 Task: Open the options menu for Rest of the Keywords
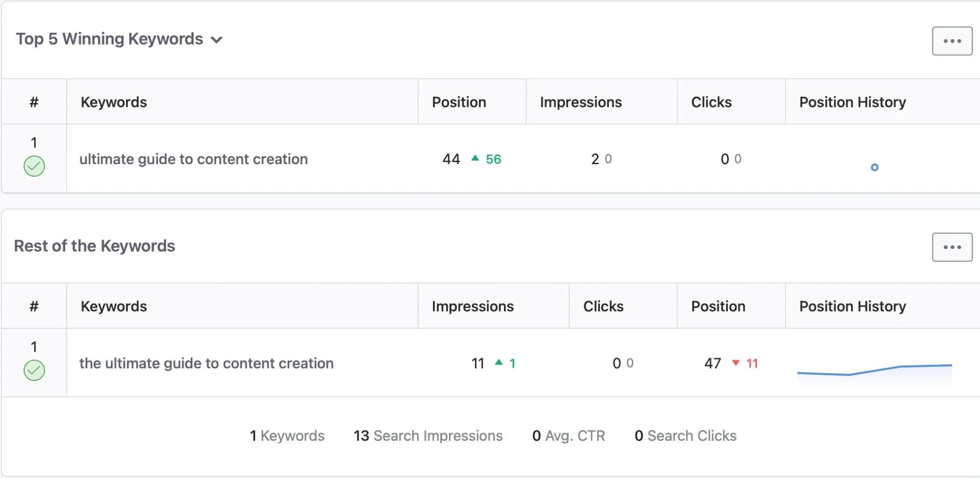952,247
